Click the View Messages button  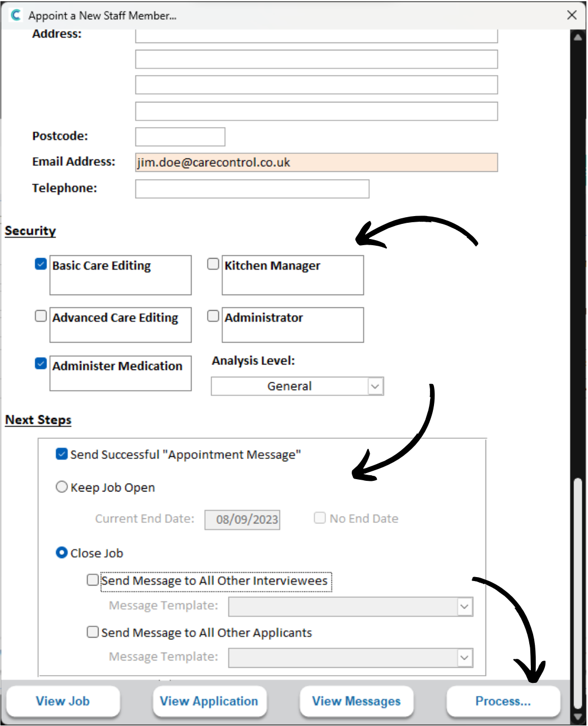click(x=357, y=701)
